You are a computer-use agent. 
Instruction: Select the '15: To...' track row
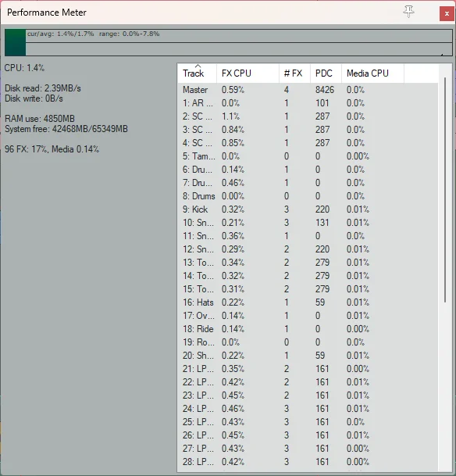[x=308, y=289]
